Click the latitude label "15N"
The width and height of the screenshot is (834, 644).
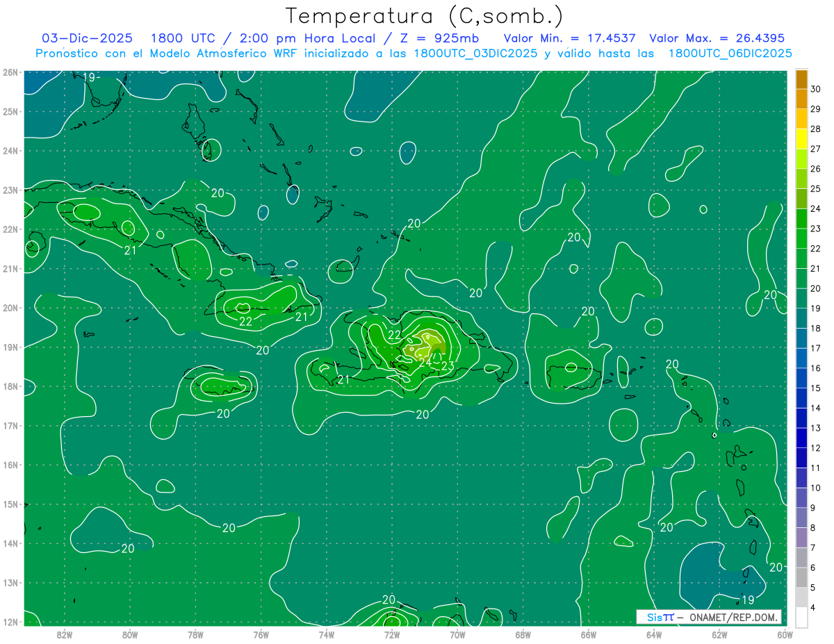10,504
